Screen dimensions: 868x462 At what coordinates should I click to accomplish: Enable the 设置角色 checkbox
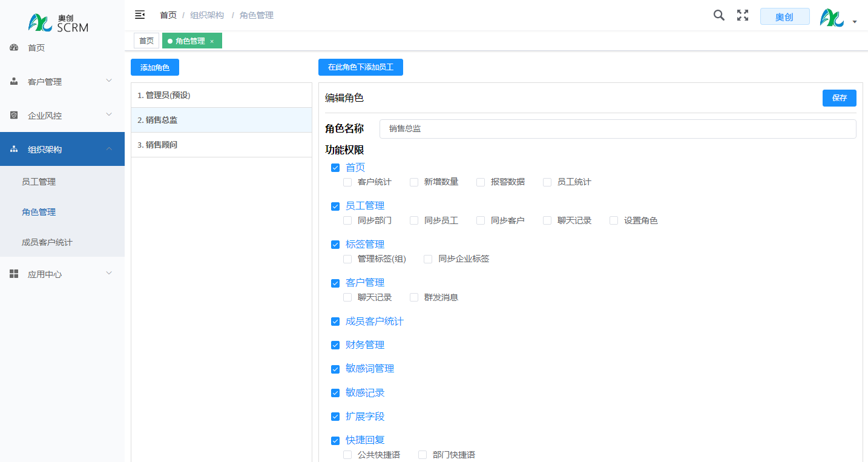tap(614, 220)
